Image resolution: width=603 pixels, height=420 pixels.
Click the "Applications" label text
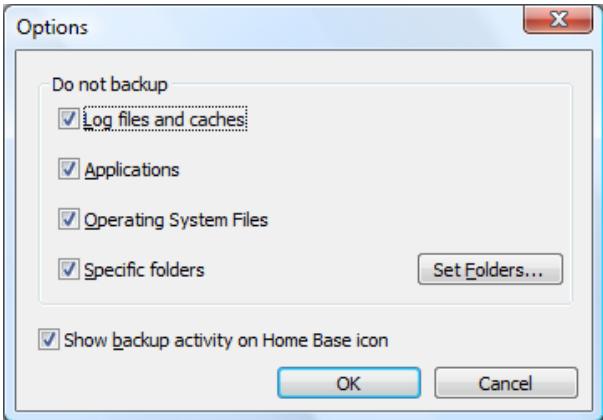tap(132, 170)
